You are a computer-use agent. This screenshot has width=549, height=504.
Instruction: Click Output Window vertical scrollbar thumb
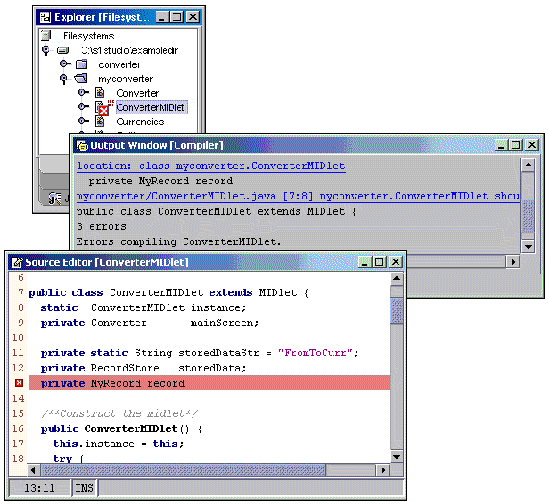tap(528, 216)
